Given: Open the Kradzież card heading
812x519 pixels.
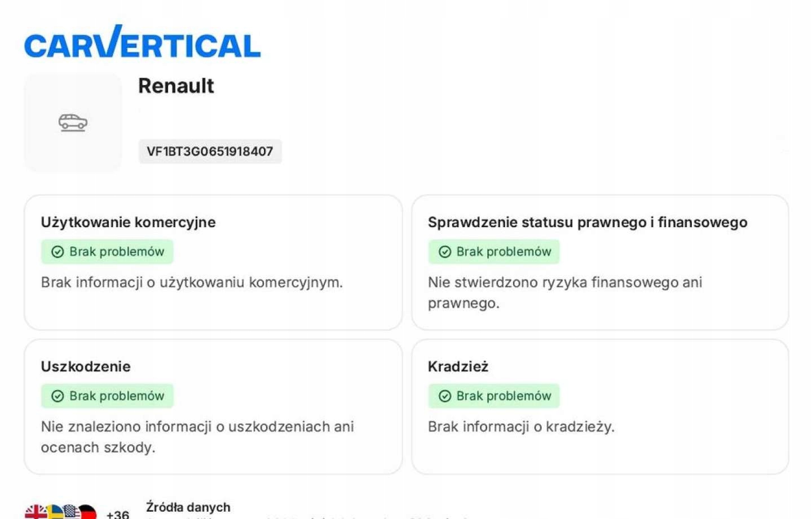Looking at the screenshot, I should coord(458,366).
